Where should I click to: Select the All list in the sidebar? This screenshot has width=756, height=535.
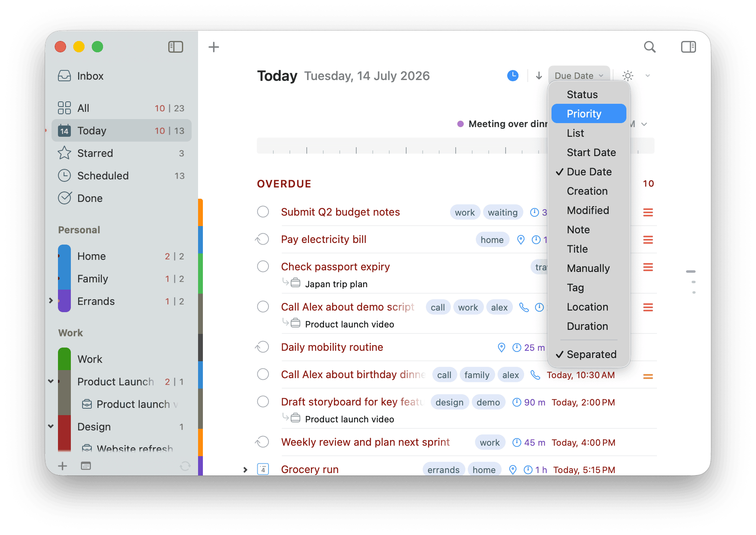(122, 108)
